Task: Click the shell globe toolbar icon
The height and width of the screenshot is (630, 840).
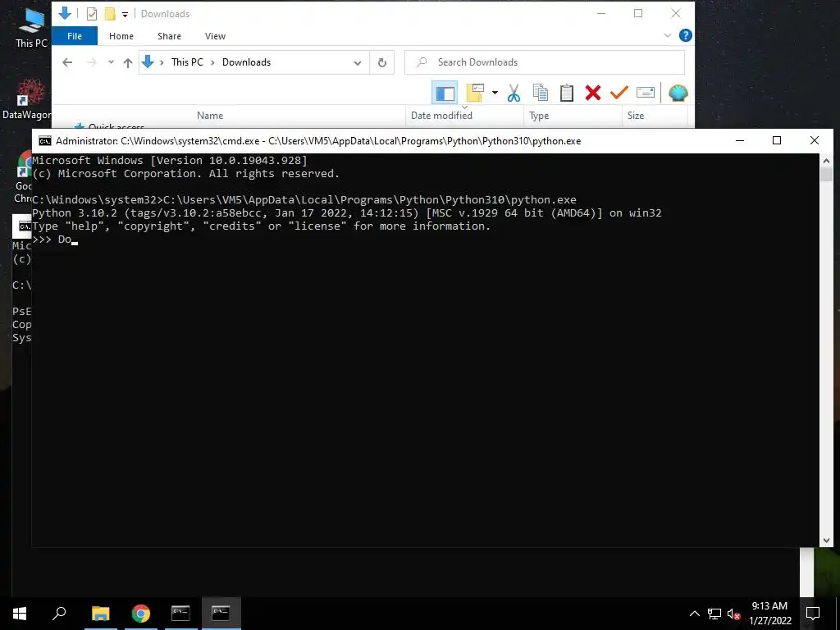Action: [678, 93]
